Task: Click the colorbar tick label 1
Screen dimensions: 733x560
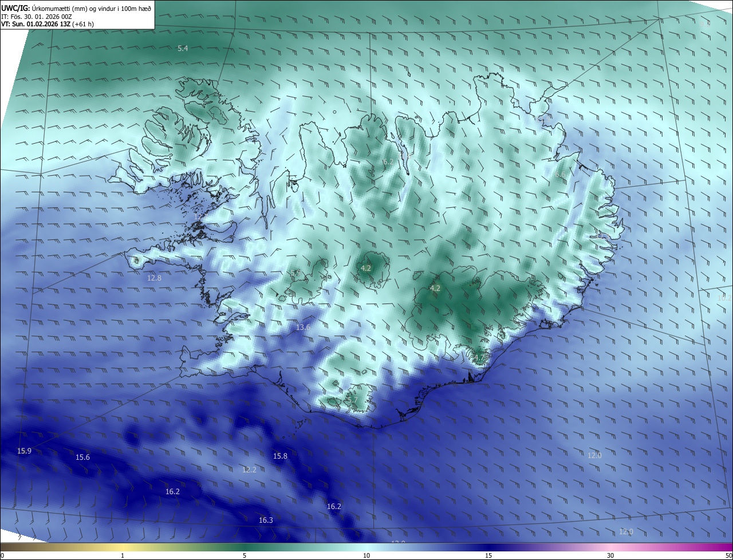Action: 123,555
